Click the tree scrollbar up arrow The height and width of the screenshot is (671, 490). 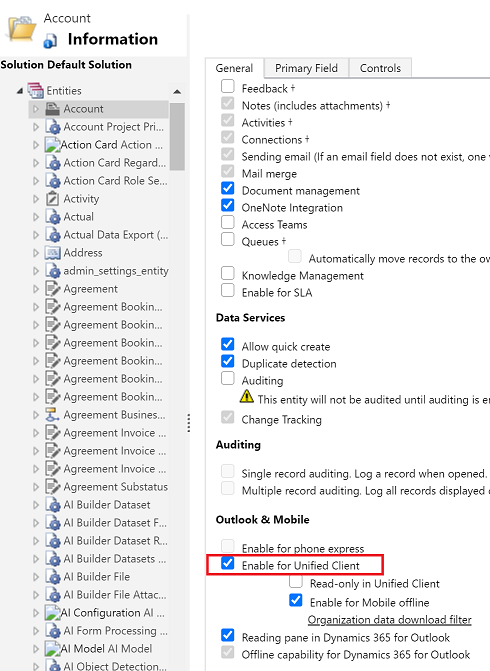tap(177, 91)
